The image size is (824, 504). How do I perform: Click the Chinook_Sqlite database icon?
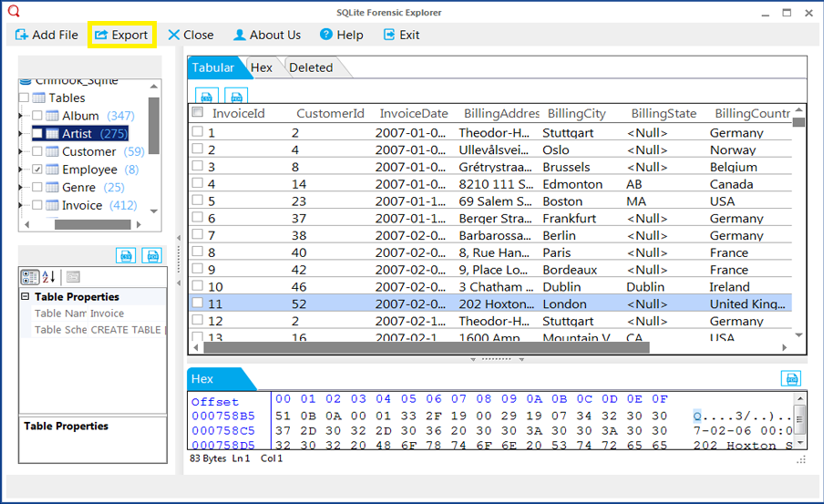pos(26,81)
